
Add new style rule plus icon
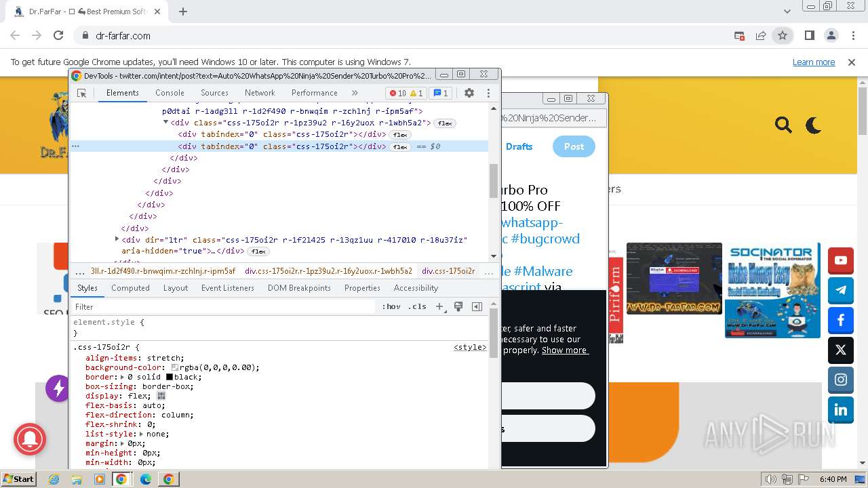click(439, 306)
